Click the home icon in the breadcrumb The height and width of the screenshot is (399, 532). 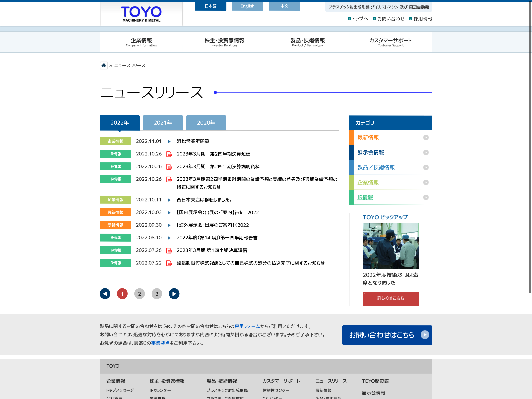pos(104,65)
